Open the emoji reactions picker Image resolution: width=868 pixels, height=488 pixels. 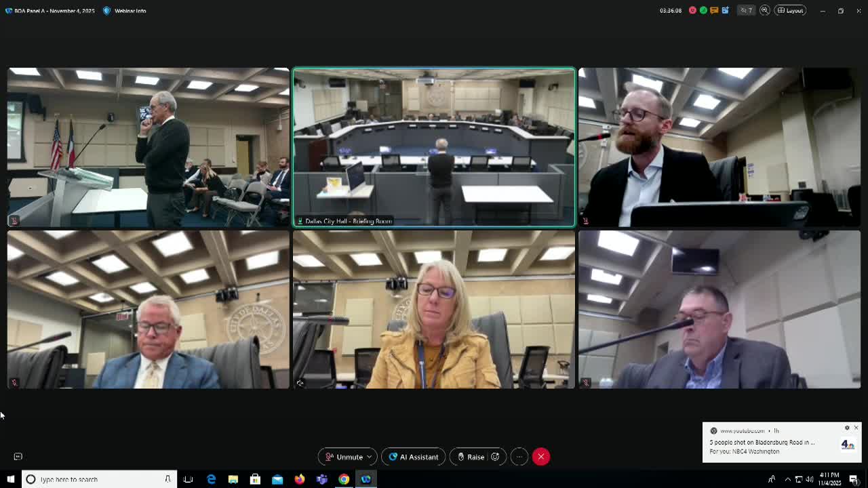coord(496,457)
